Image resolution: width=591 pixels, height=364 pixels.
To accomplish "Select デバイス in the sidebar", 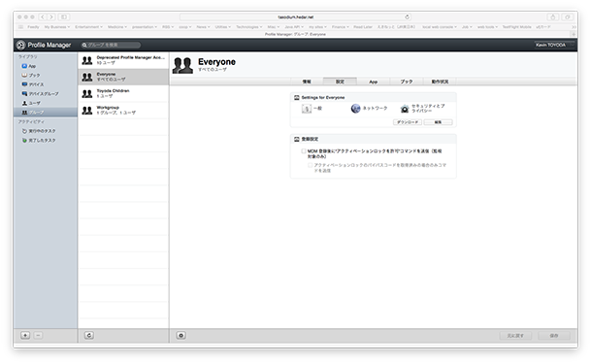I will tap(33, 84).
